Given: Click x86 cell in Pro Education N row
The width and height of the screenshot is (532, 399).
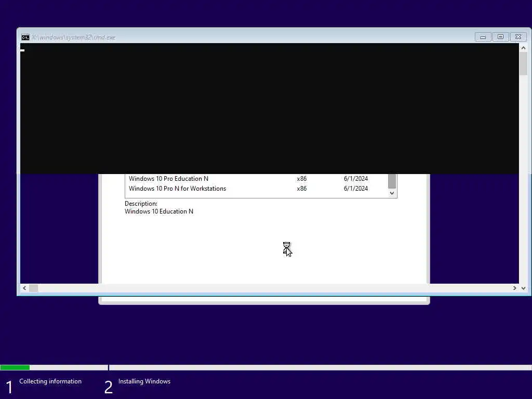Looking at the screenshot, I should 302,179.
